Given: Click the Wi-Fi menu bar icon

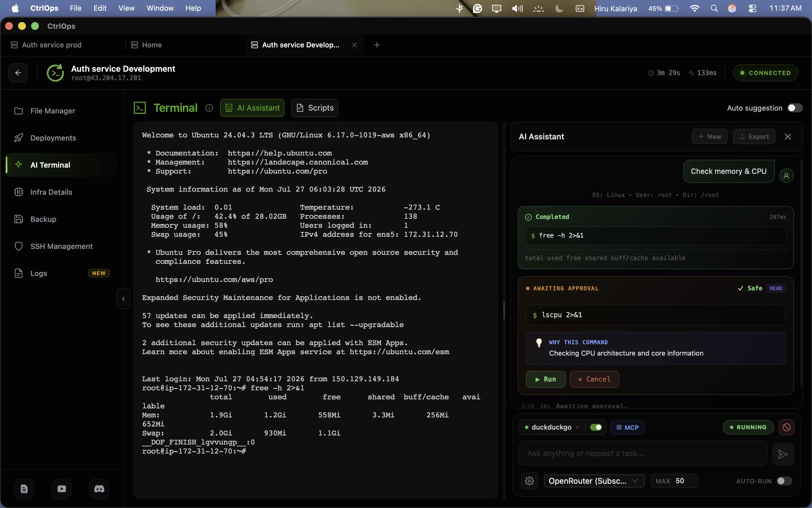Looking at the screenshot, I should point(694,8).
